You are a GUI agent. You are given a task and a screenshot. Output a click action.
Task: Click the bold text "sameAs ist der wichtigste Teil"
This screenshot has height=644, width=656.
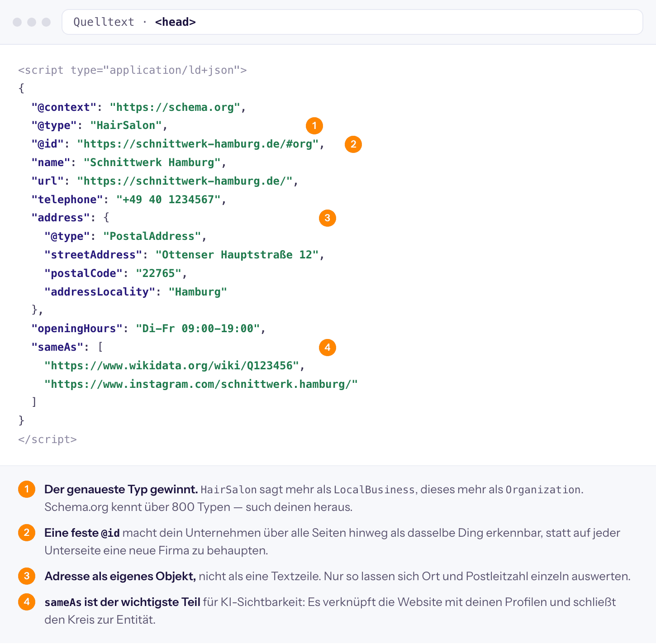[122, 602]
